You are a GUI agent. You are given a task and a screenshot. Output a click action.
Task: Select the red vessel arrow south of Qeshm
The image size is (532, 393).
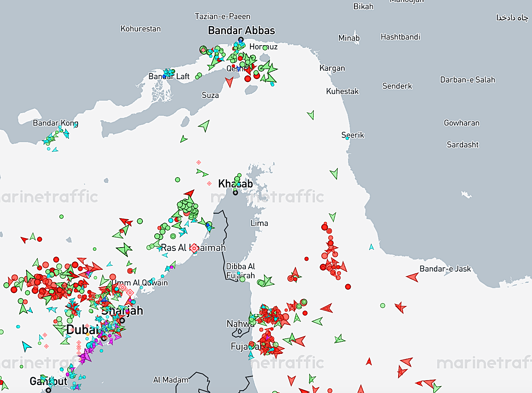[229, 82]
